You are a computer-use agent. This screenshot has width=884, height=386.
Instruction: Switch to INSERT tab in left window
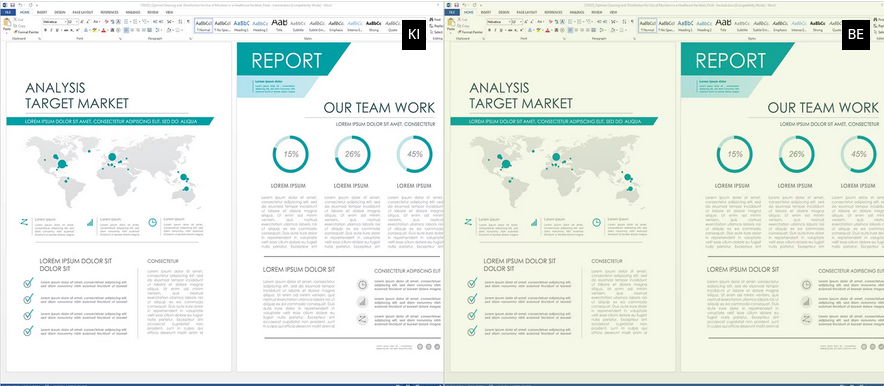[42, 12]
